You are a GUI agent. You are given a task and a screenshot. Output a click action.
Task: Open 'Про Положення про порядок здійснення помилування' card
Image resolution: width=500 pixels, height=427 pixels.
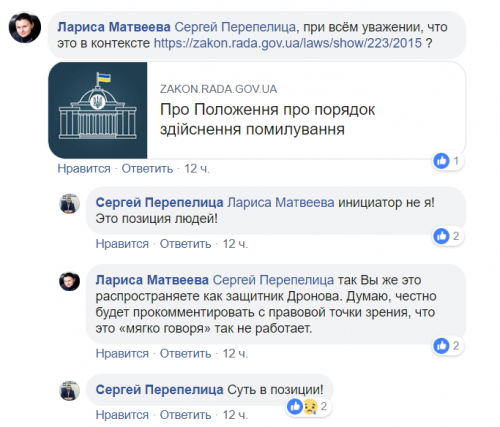click(257, 110)
